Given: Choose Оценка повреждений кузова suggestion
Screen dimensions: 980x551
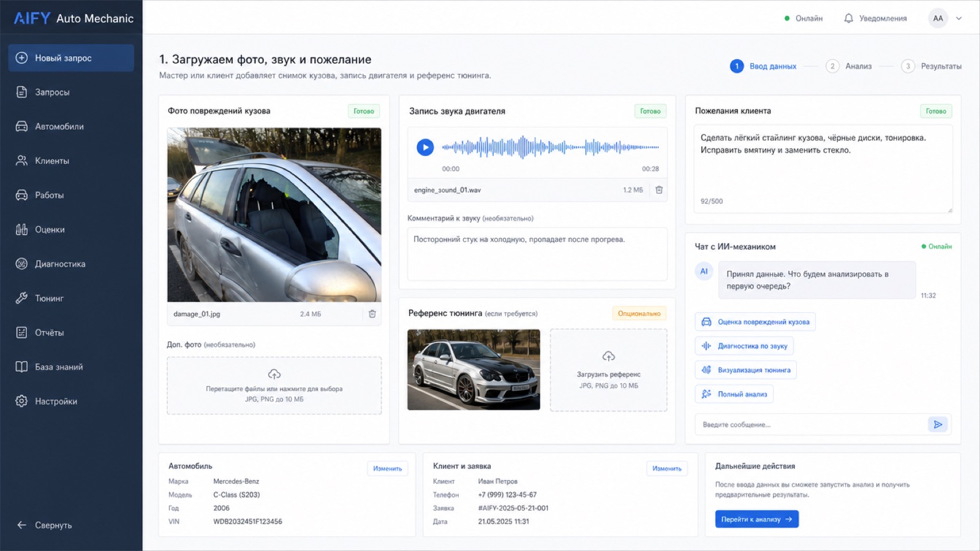Looking at the screenshot, I should click(x=755, y=321).
